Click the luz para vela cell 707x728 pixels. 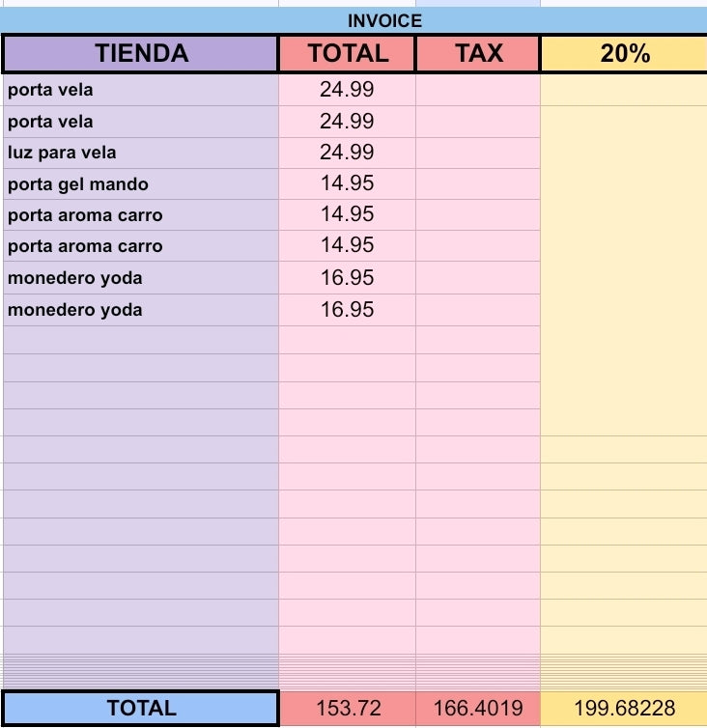coord(141,153)
